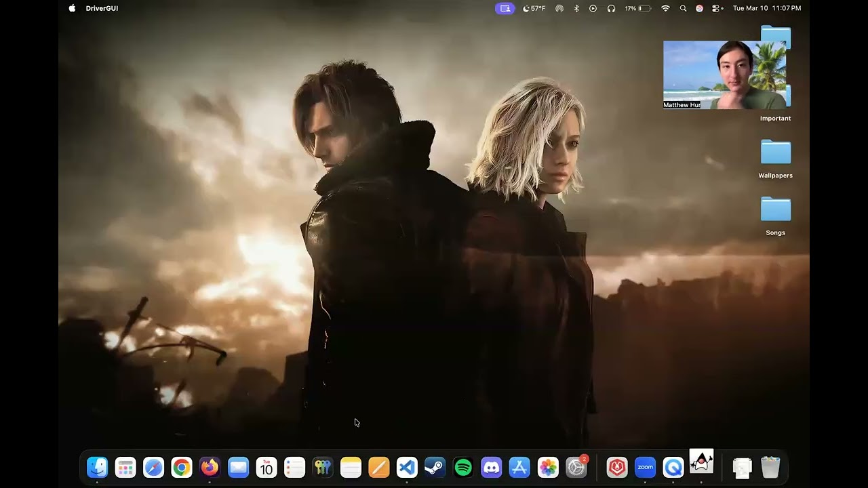Open the Pages app in the Dock
This screenshot has width=868, height=488.
coord(379,467)
